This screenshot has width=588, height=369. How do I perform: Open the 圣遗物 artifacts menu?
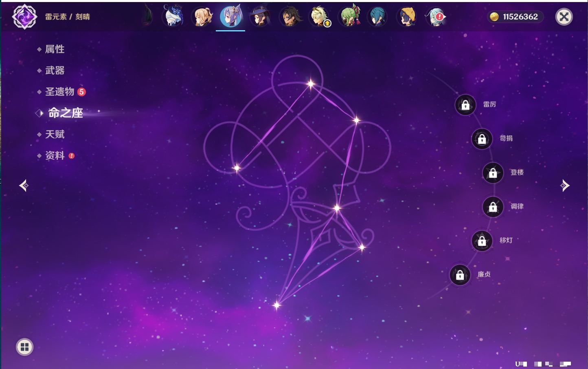point(59,92)
